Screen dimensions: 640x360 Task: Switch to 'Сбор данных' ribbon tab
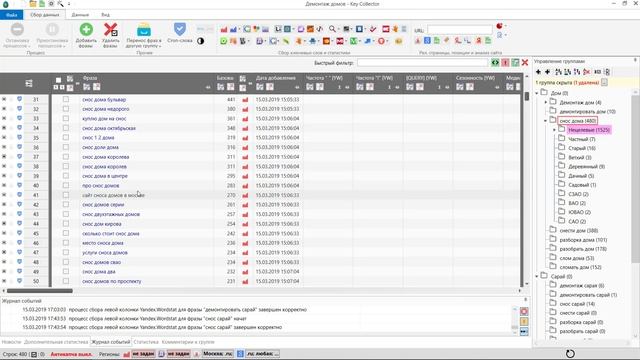tap(45, 15)
